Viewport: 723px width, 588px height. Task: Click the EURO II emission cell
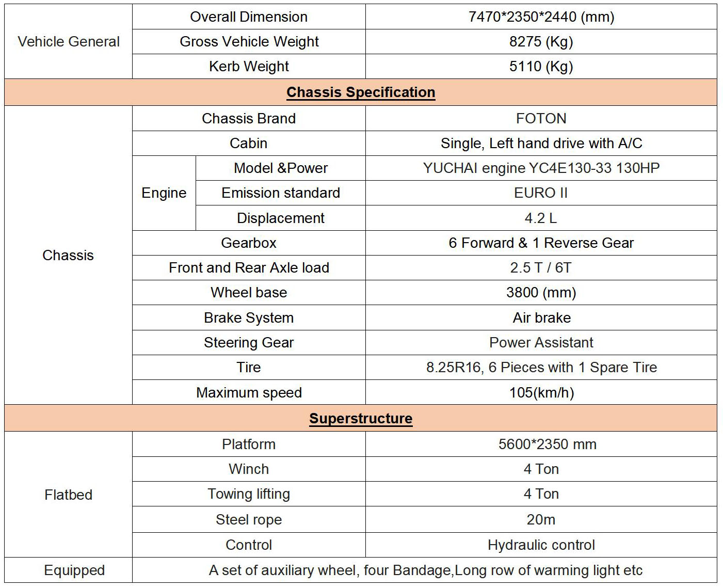click(x=541, y=193)
